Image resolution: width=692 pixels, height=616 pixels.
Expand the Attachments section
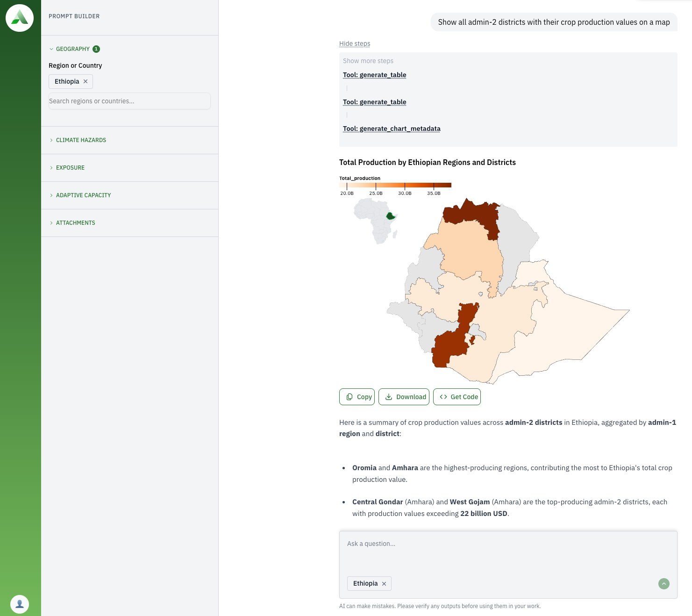(75, 223)
